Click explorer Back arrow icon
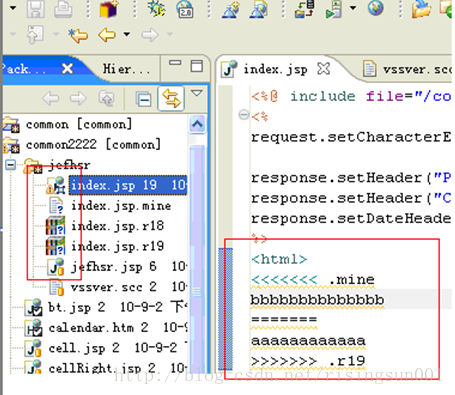This screenshot has width=455, height=395. pyautogui.click(x=51, y=98)
